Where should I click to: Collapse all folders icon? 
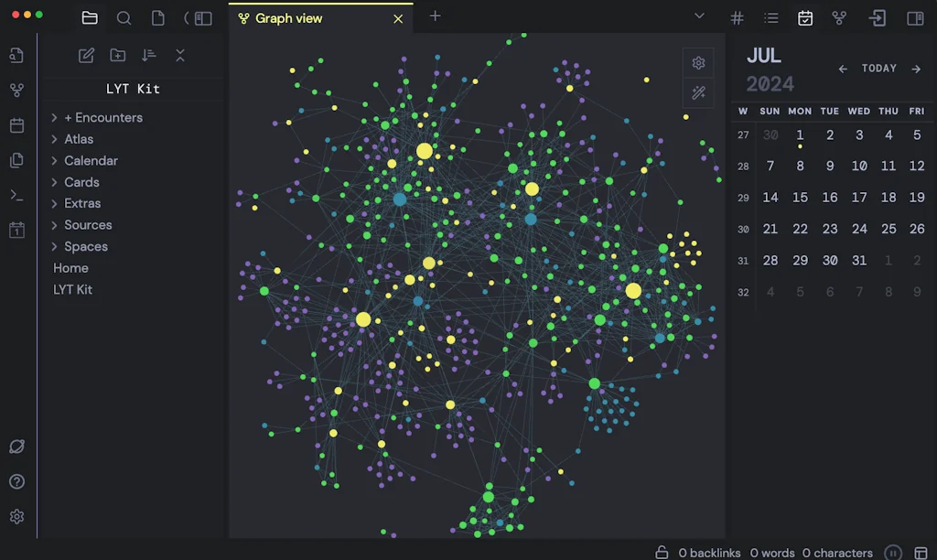pyautogui.click(x=180, y=56)
